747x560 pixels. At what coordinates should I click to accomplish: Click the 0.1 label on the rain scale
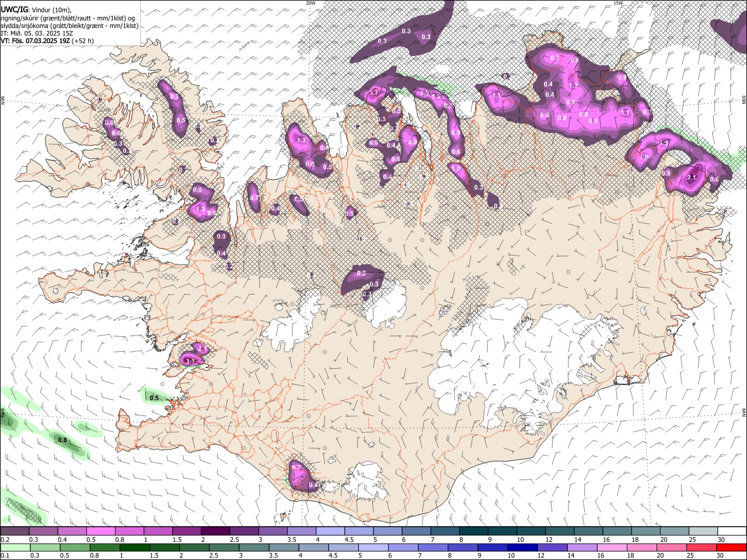coord(5,555)
